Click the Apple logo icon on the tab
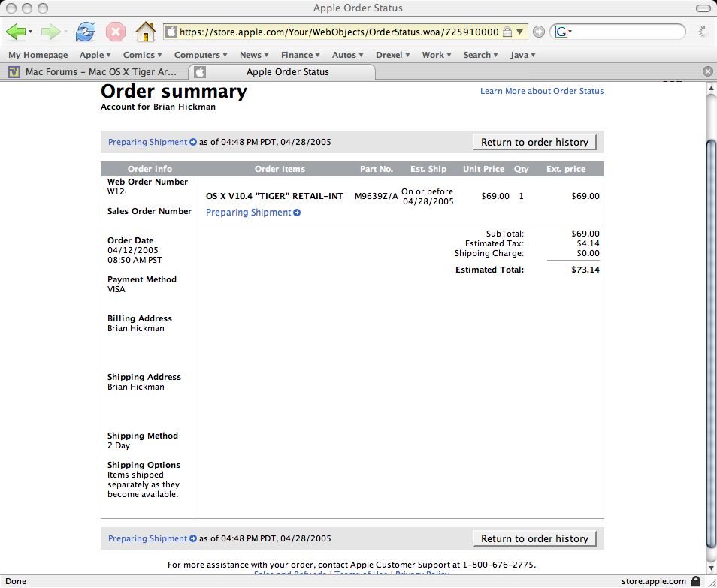This screenshot has width=717, height=588. [200, 72]
